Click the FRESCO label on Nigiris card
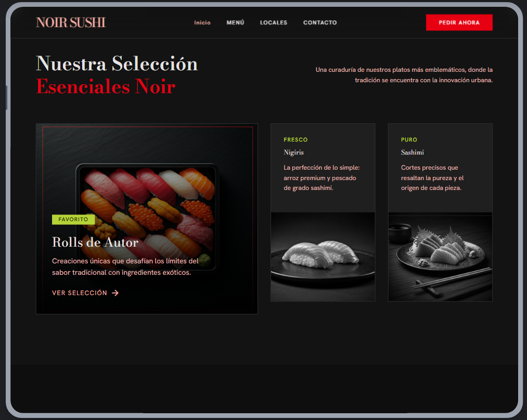The height and width of the screenshot is (420, 527). coord(295,139)
